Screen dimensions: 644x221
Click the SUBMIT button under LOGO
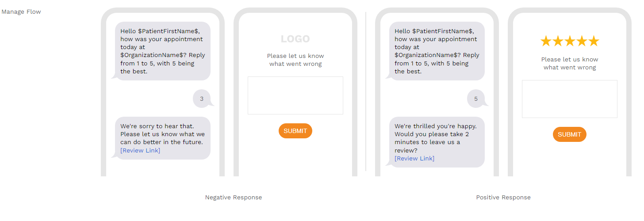pyautogui.click(x=295, y=131)
